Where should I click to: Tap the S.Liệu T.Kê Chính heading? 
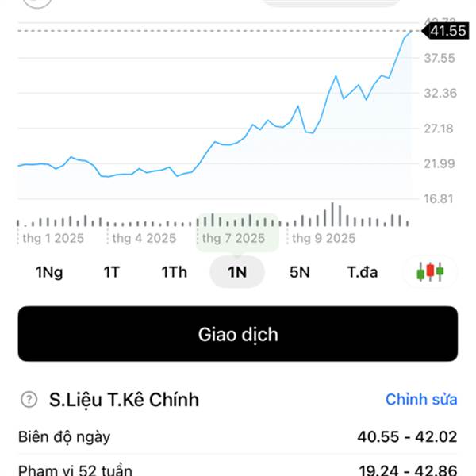pyautogui.click(x=124, y=399)
